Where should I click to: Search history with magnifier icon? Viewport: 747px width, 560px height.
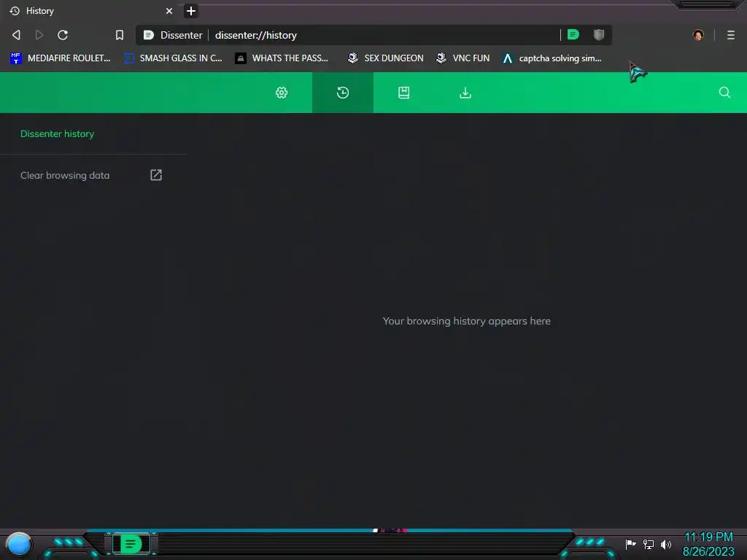[724, 93]
